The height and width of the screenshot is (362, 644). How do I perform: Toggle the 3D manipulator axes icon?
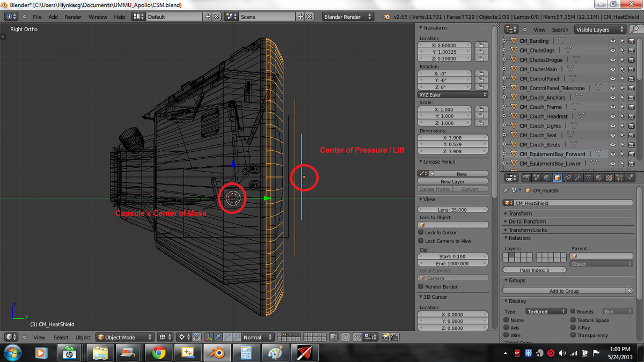tap(209, 337)
